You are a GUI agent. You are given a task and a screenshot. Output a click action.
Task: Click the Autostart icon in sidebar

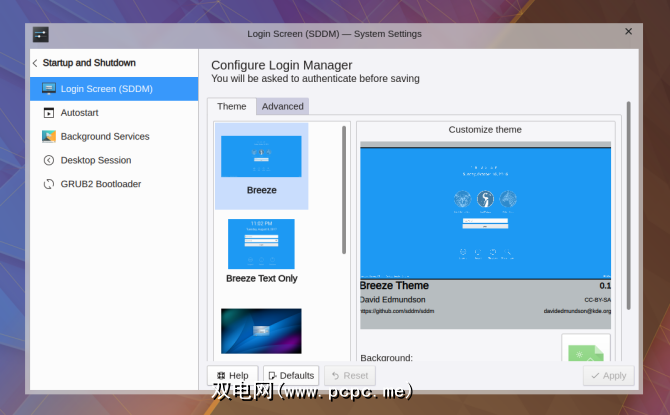[x=49, y=112]
